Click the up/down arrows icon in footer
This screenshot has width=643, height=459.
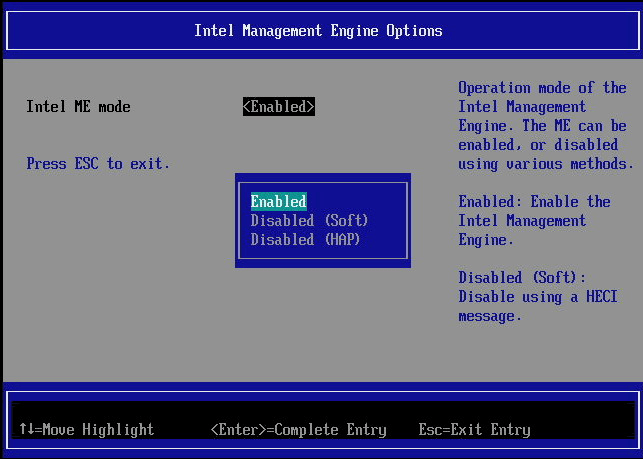tap(28, 430)
